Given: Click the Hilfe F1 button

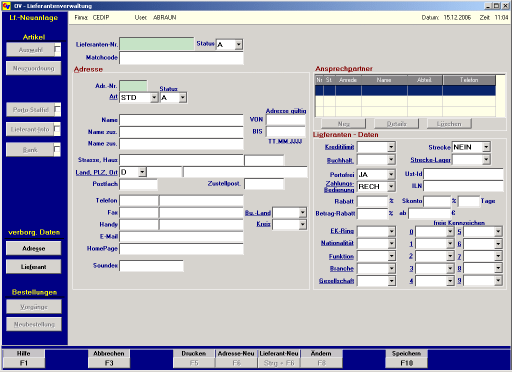Looking at the screenshot, I should pyautogui.click(x=23, y=358).
